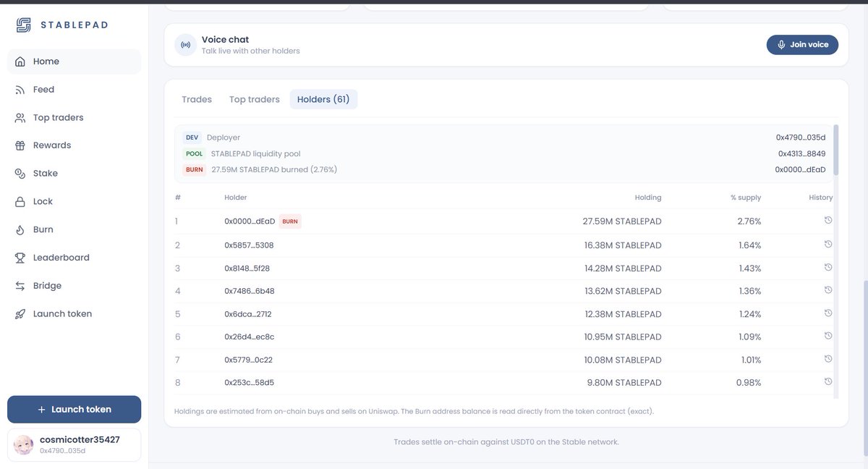Open the Rewards page
868x469 pixels.
tap(74, 145)
